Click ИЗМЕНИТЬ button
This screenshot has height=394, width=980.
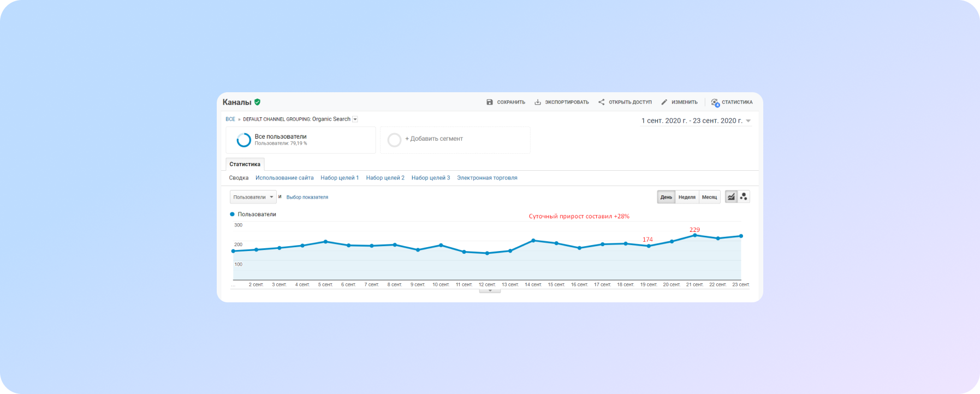point(680,102)
